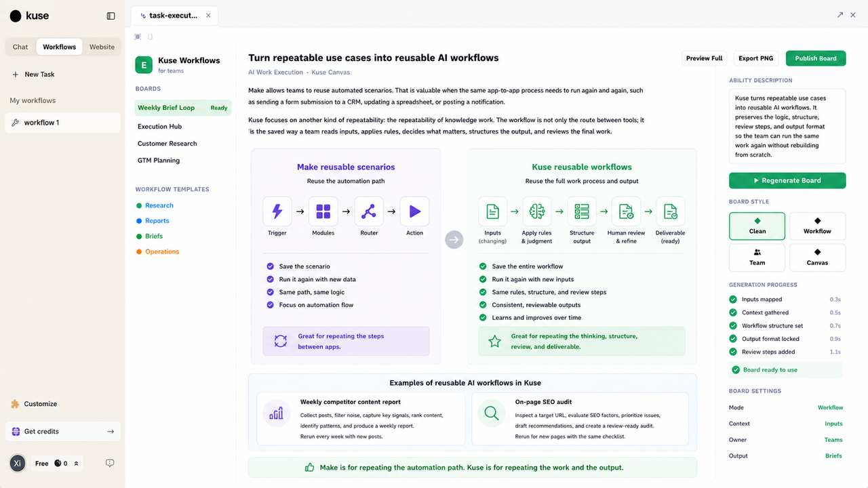
Task: Click the green star icon
Action: [495, 341]
